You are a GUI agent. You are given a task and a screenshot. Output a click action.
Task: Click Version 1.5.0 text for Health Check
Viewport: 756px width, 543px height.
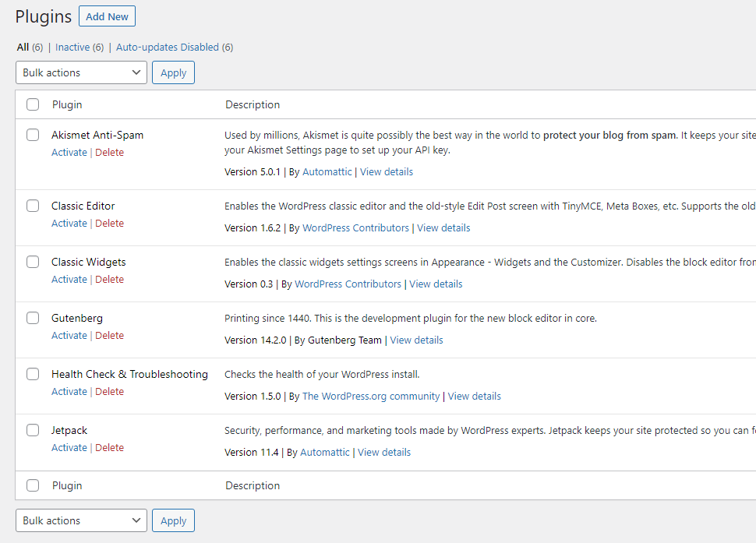click(x=253, y=396)
